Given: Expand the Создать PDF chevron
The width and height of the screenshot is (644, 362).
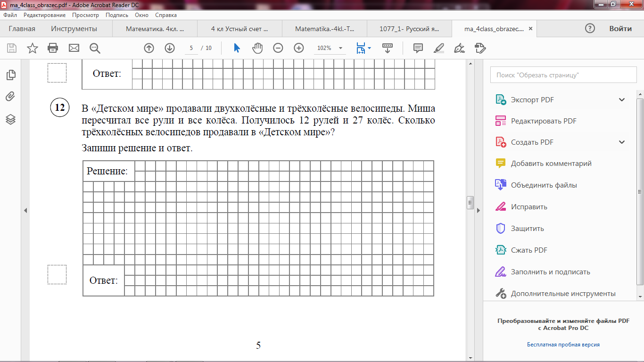Looking at the screenshot, I should pos(622,142).
